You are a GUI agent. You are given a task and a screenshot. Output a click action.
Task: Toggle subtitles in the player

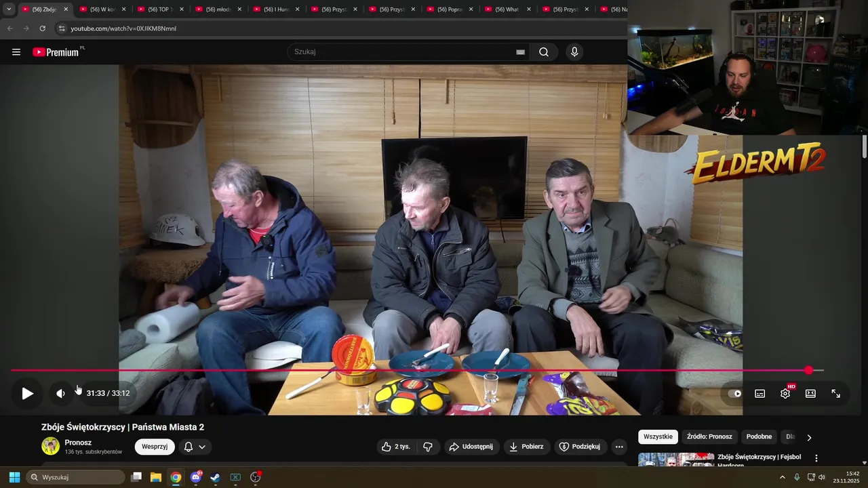tap(760, 393)
